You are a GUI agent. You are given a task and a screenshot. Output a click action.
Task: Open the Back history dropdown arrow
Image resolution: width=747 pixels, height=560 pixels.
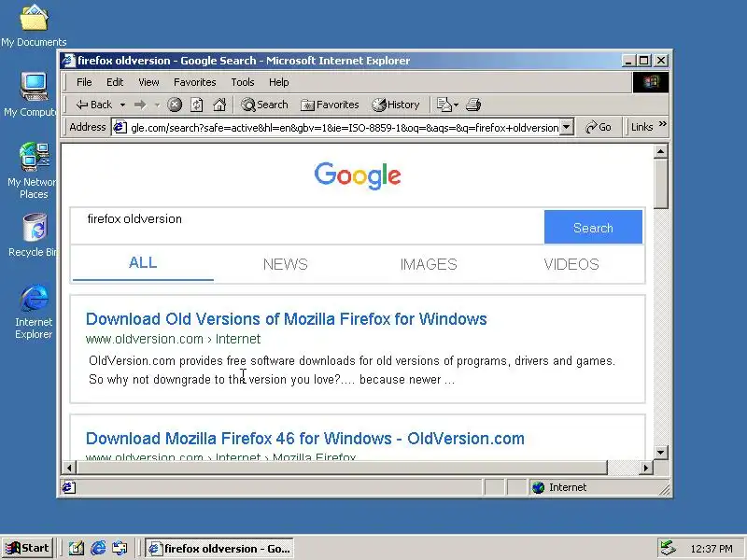click(122, 105)
